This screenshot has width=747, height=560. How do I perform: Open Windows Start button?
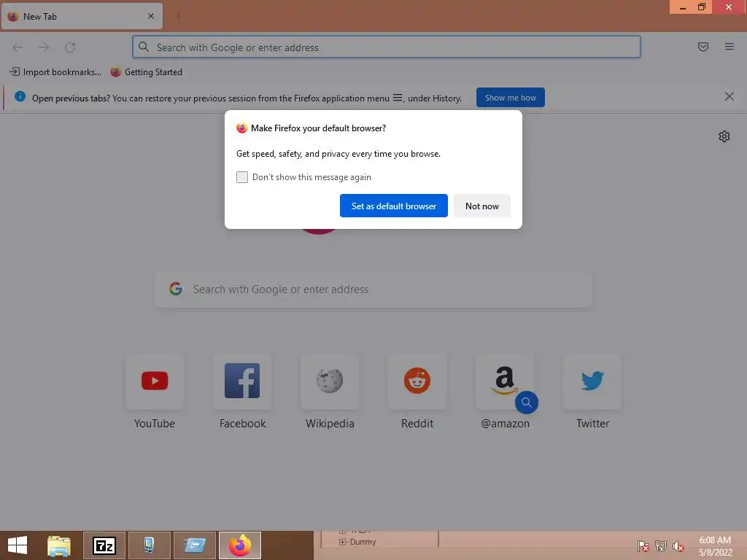tap(18, 545)
